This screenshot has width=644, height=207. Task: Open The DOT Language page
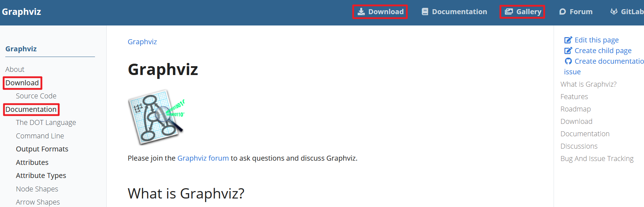click(x=46, y=122)
